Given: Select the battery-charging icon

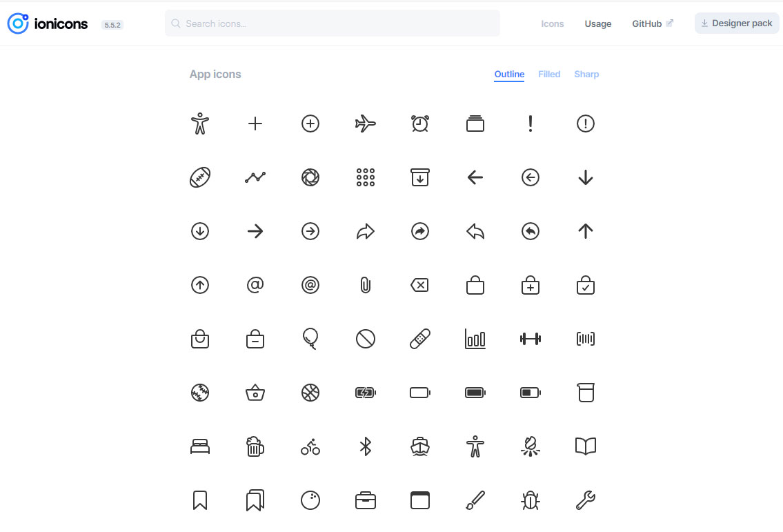Looking at the screenshot, I should click(x=365, y=393).
